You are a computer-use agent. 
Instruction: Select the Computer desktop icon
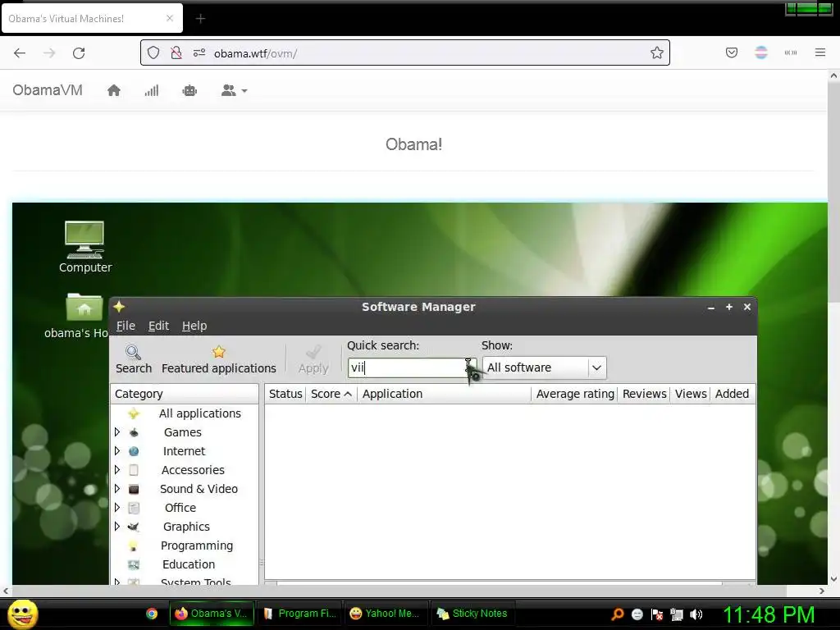click(x=84, y=246)
